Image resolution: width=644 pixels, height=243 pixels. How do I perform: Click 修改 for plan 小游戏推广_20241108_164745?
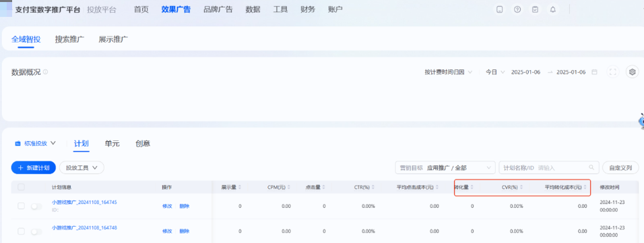(x=167, y=206)
